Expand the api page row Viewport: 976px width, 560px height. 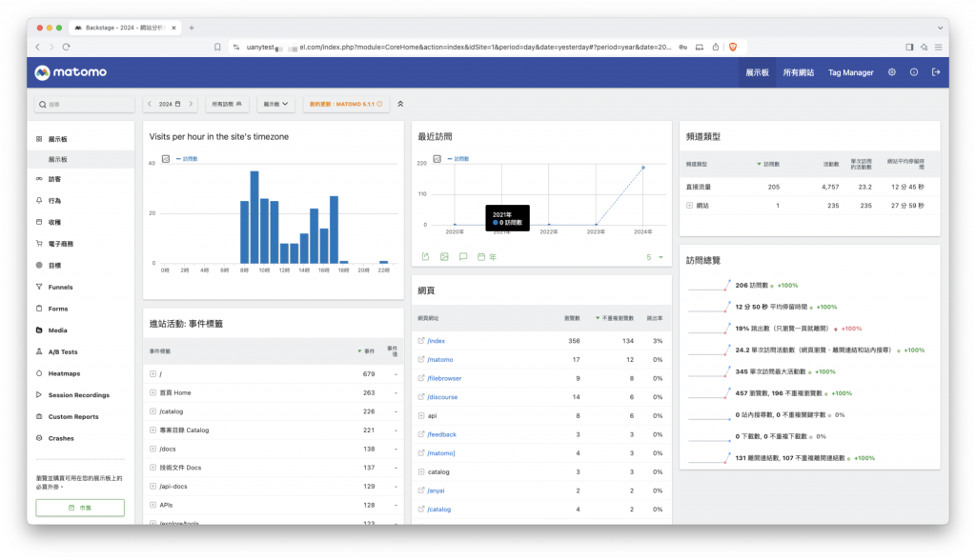(x=421, y=415)
